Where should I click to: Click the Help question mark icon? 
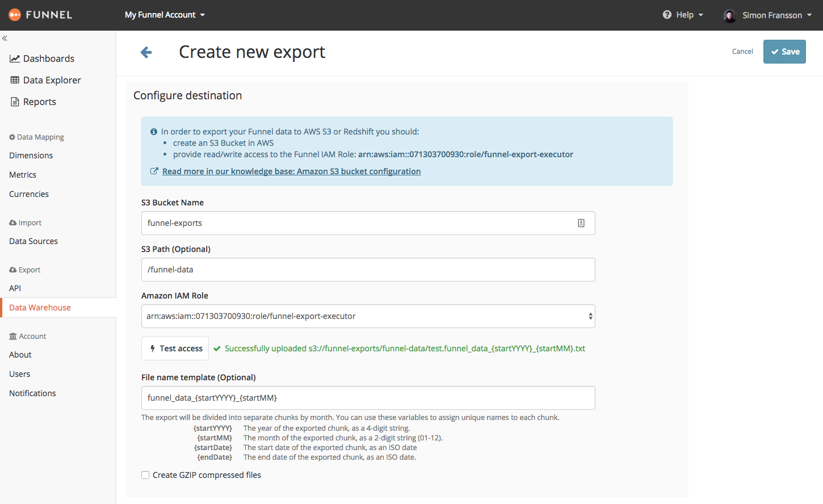tap(667, 15)
